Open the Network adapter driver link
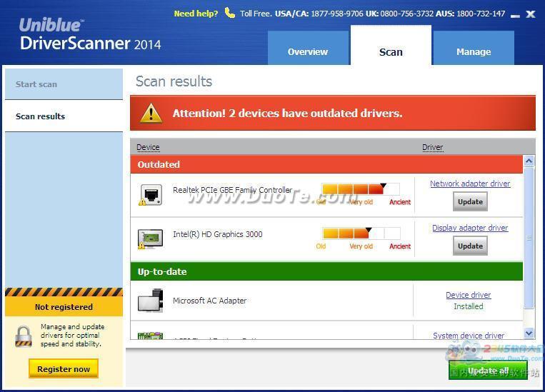This screenshot has height=392, width=545. tap(470, 184)
